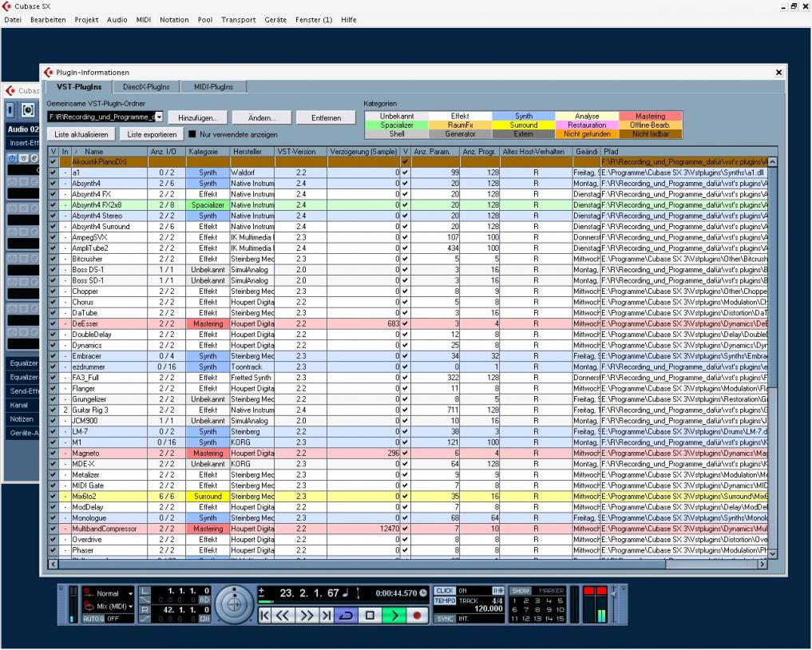Toggle the TEMPO track button
812x650 pixels.
click(445, 600)
